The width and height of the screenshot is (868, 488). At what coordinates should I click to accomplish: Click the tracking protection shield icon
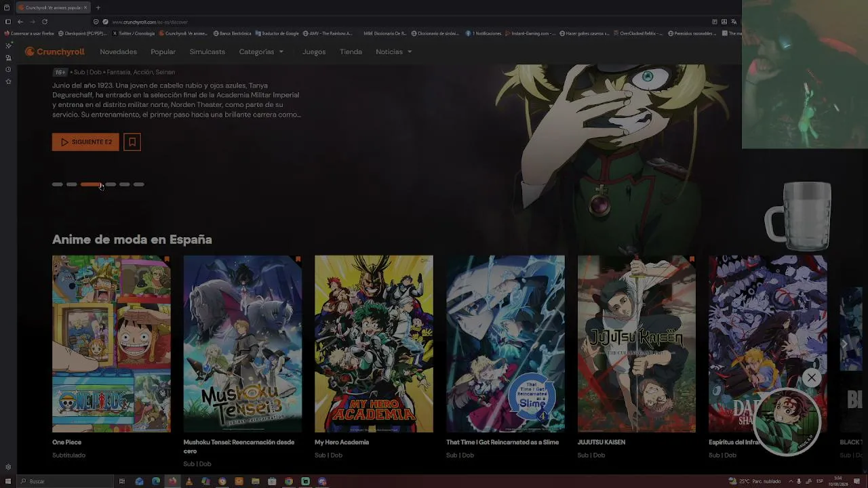tap(96, 22)
